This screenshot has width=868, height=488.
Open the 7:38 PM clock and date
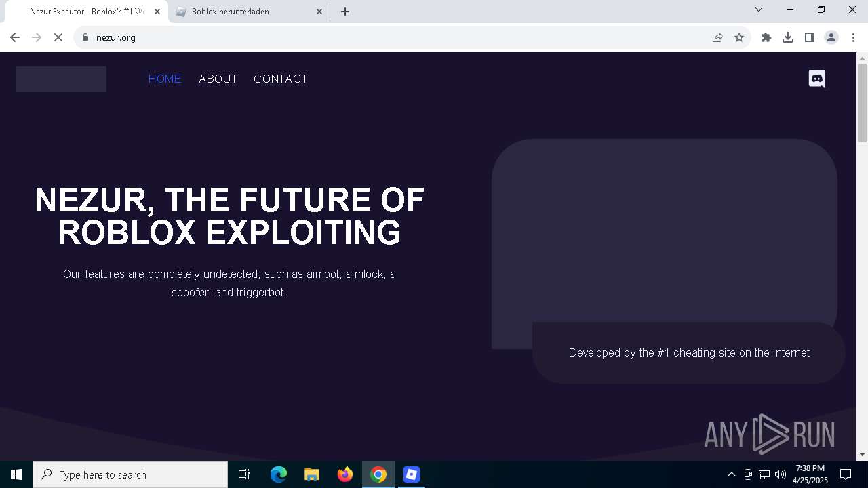pos(810,474)
